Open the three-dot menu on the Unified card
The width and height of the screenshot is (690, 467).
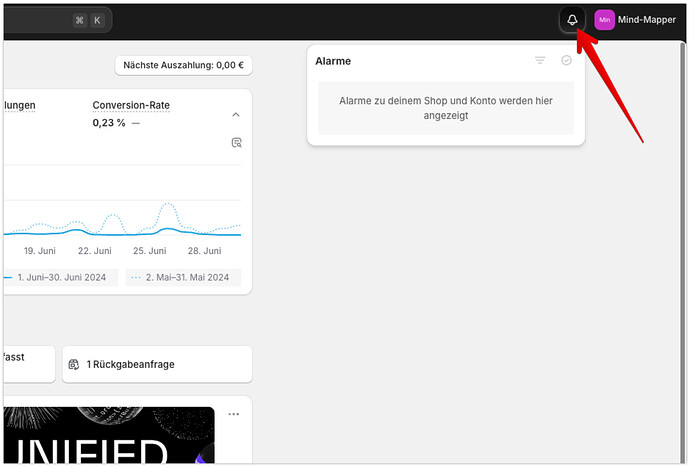[x=234, y=414]
